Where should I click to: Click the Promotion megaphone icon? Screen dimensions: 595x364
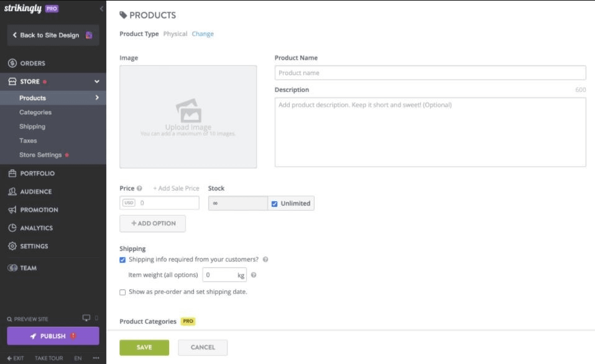(12, 210)
